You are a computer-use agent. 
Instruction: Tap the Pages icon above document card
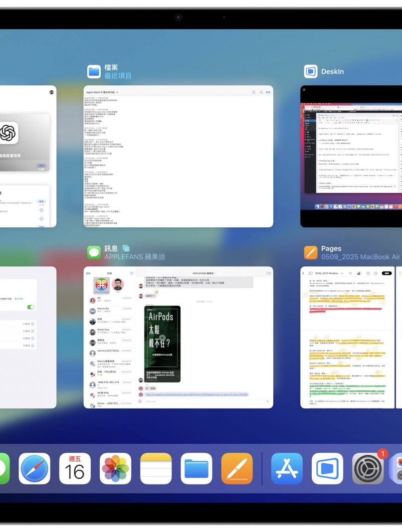311,252
